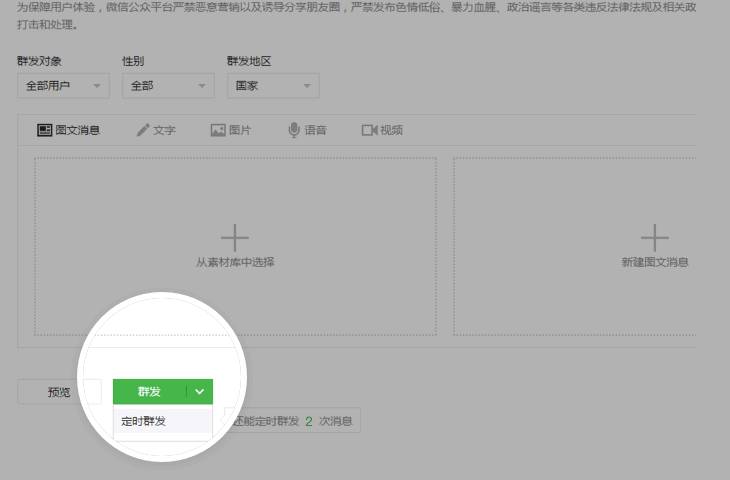Expand the arrow beside green 群发 button
The width and height of the screenshot is (730, 480).
200,392
